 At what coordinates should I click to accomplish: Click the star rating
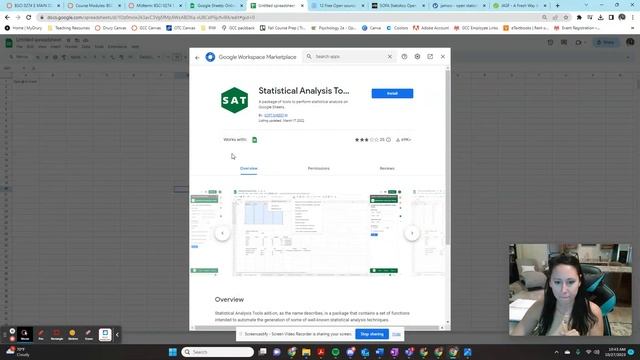367,140
